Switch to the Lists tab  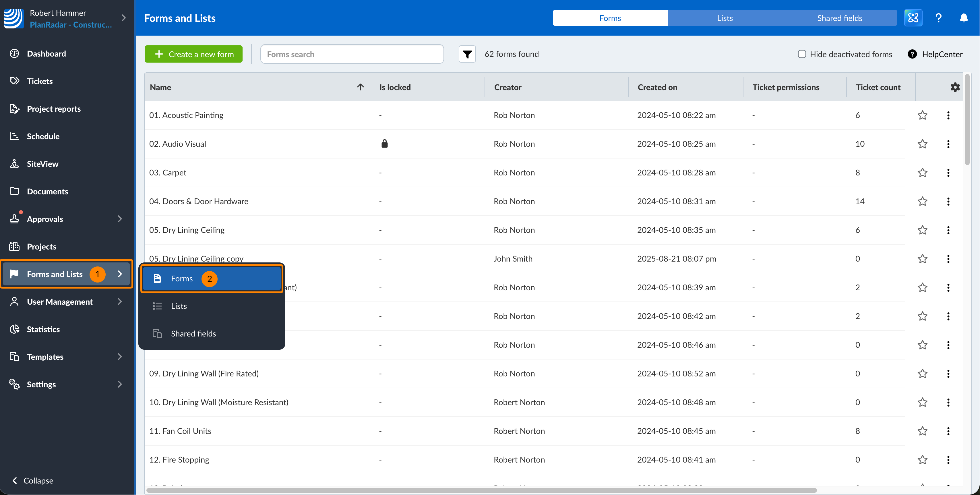(x=725, y=18)
